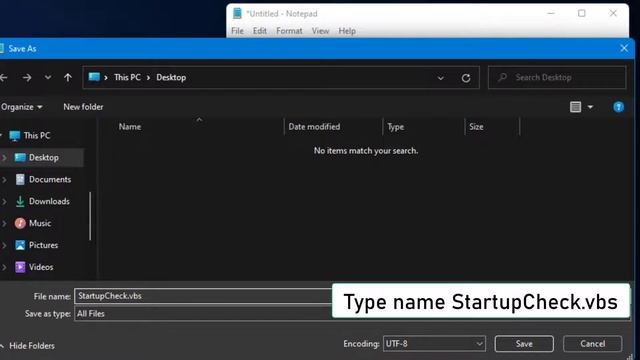Screen dimensions: 640x360
Task: Open Notepad's Help menu
Action: [347, 31]
